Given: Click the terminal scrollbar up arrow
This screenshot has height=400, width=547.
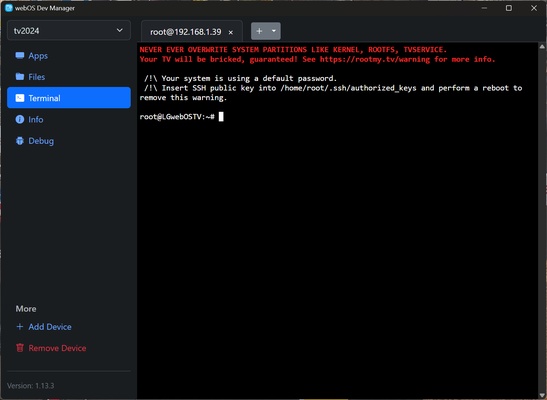Looking at the screenshot, I should click(x=542, y=46).
